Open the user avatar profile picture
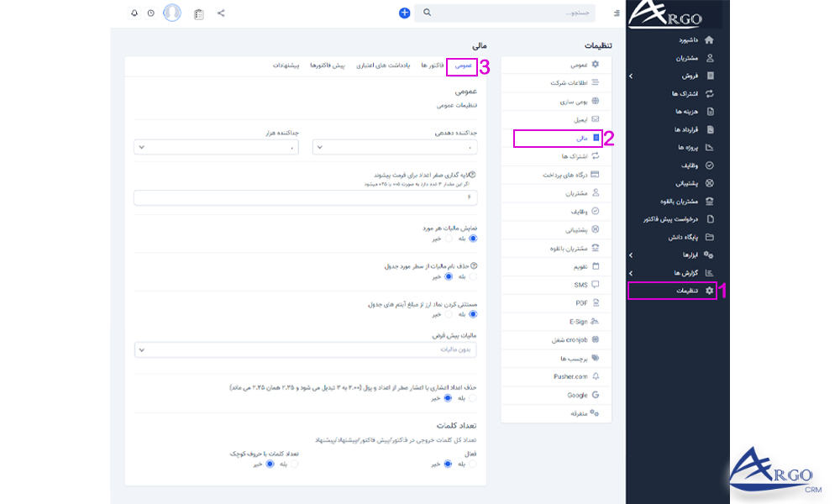 pyautogui.click(x=171, y=13)
